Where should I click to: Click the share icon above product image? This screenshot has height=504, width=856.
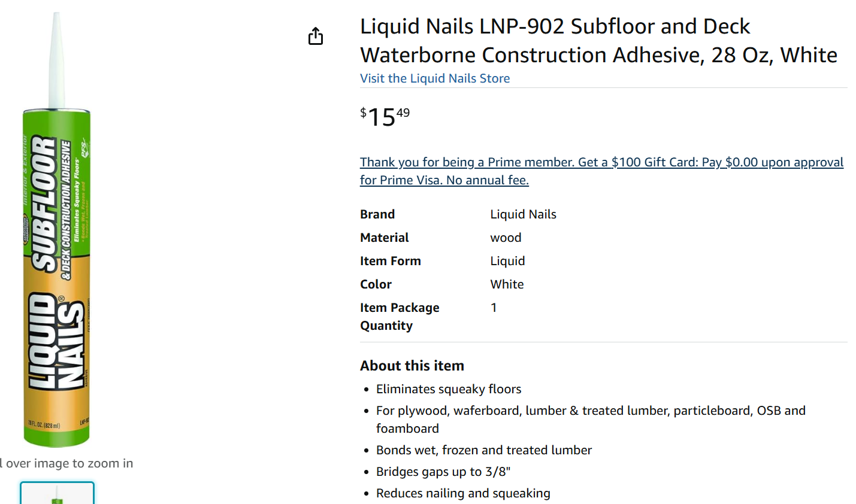316,36
